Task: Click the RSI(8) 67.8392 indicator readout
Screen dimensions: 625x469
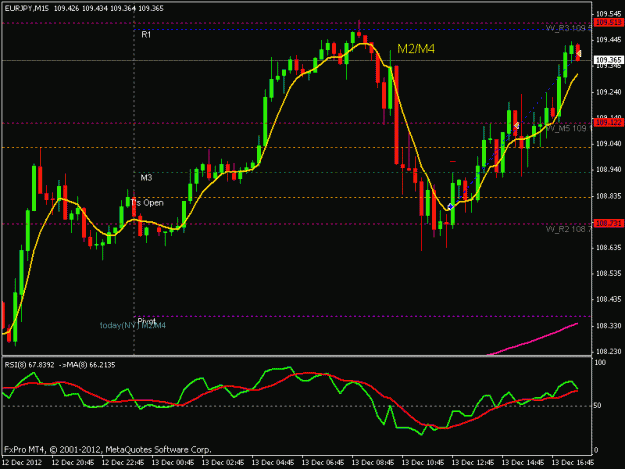Action: [x=29, y=365]
